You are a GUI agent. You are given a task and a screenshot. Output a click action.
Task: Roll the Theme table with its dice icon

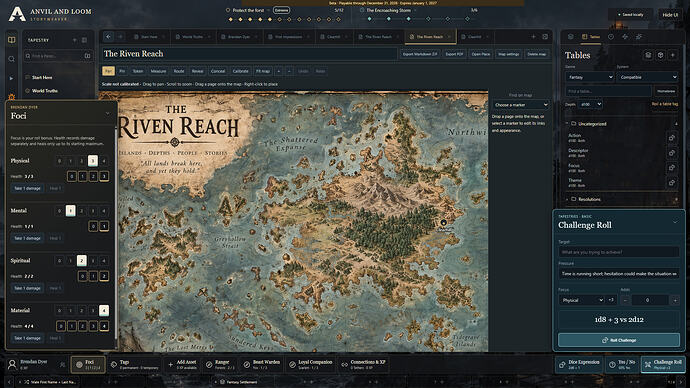[x=672, y=182]
